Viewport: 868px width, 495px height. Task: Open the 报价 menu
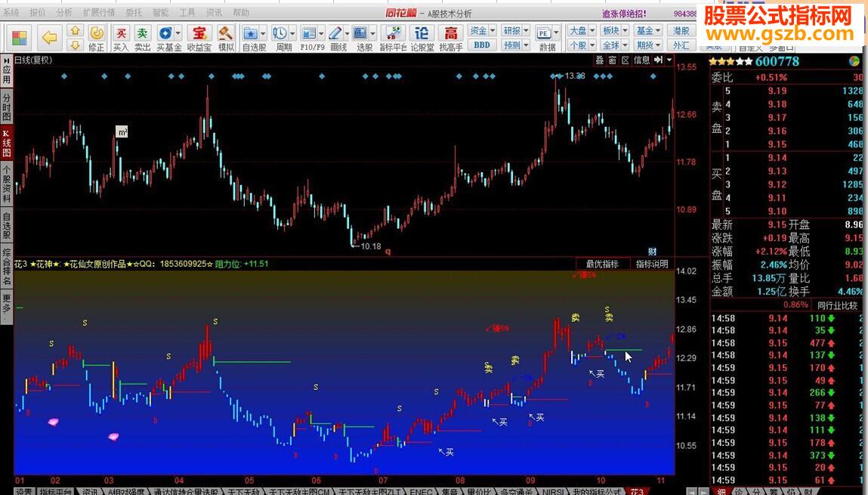(38, 12)
